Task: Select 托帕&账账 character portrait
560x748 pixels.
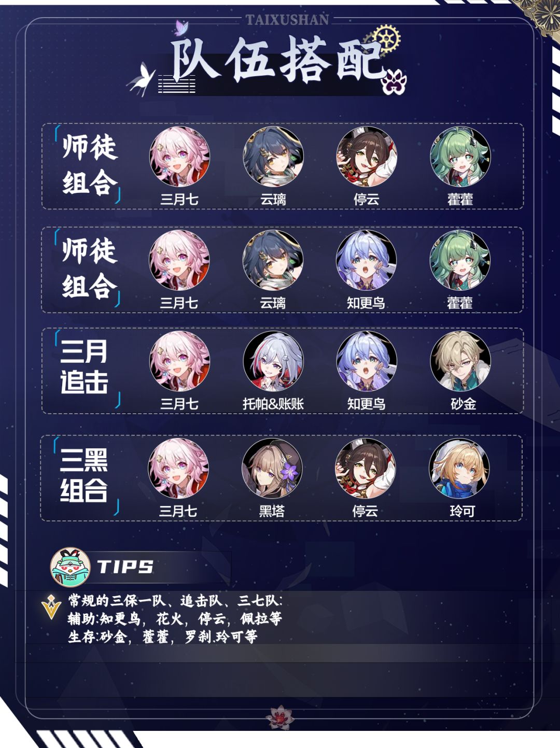Action: (273, 361)
